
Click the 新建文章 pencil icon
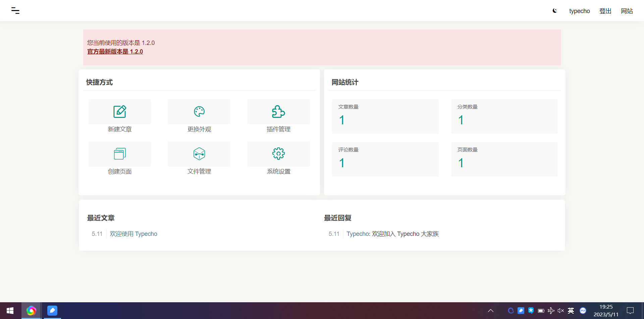(120, 112)
